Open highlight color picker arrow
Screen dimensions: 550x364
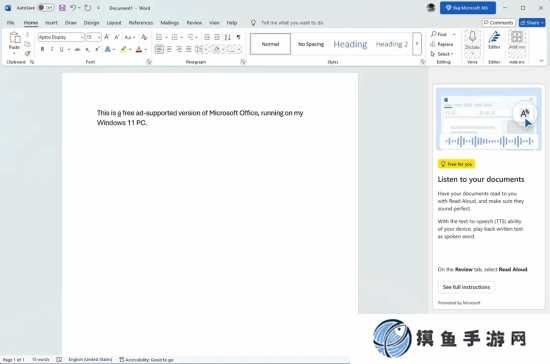(130, 49)
